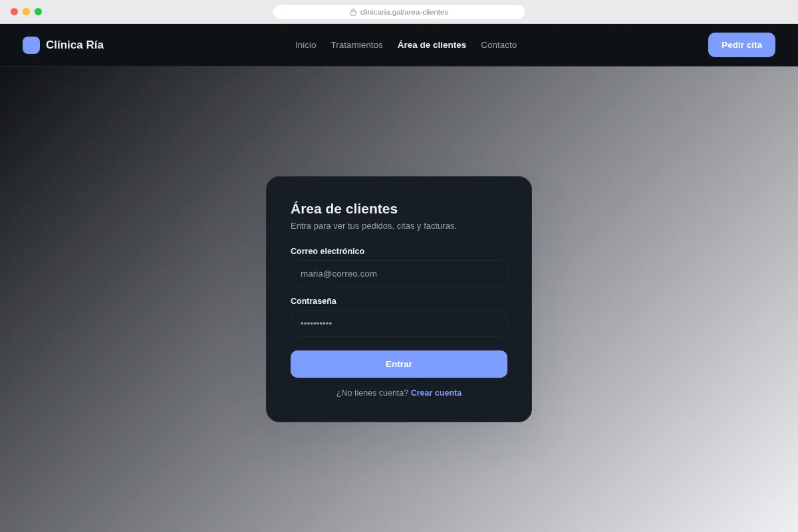Open the Contacto nav link
Viewport: 798px width, 532px height.
click(x=499, y=45)
